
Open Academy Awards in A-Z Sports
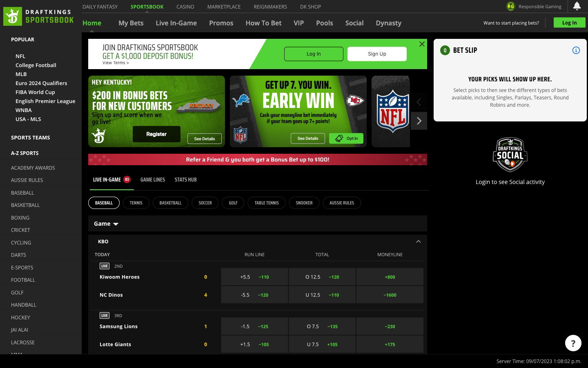point(33,168)
